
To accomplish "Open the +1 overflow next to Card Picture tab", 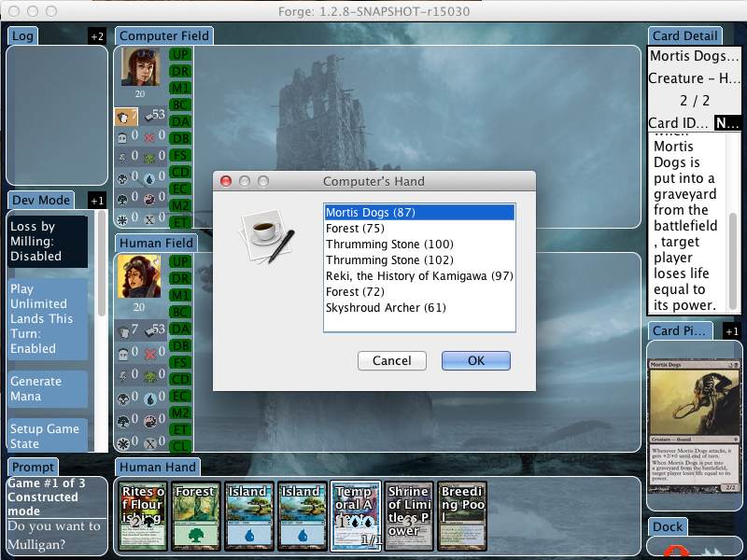I will pos(732,331).
